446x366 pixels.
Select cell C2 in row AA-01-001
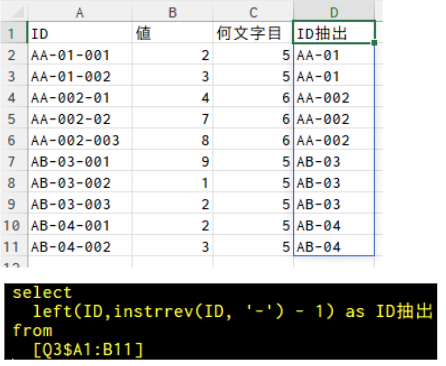pyautogui.click(x=253, y=55)
